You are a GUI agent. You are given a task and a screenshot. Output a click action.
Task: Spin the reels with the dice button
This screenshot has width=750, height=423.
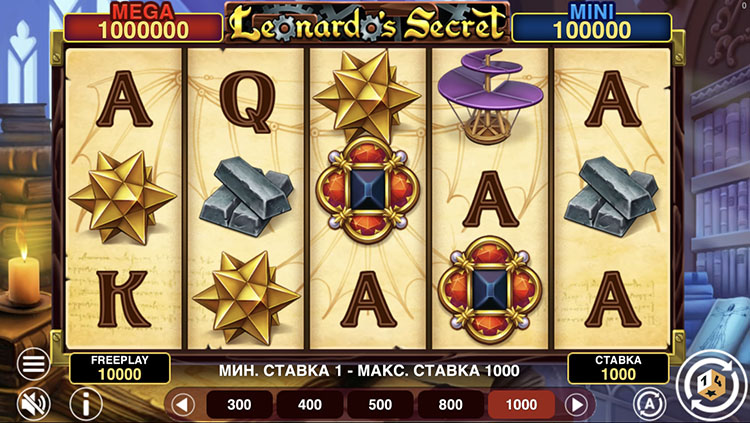click(x=712, y=385)
